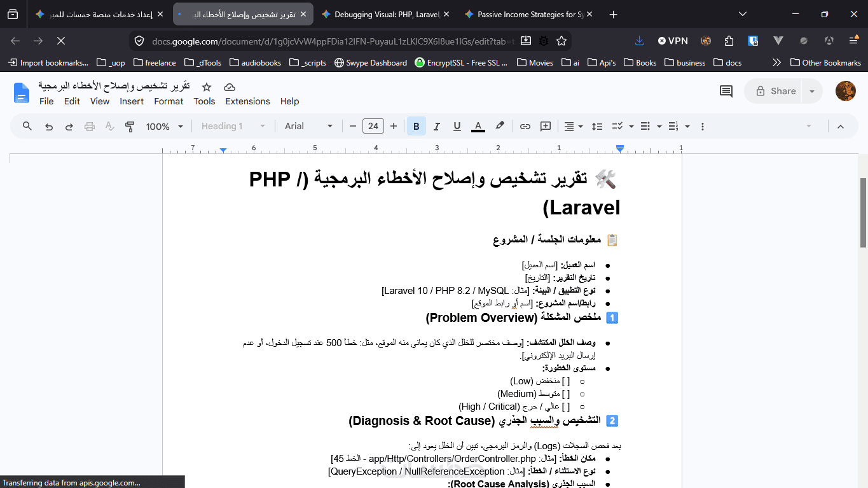Activate the paint format tool

pos(130,127)
